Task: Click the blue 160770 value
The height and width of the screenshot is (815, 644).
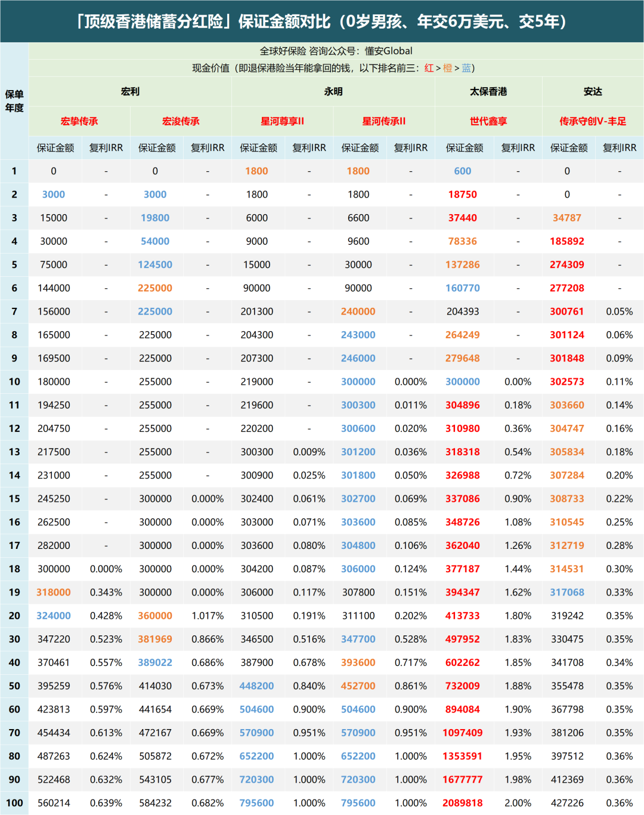Action: (463, 288)
